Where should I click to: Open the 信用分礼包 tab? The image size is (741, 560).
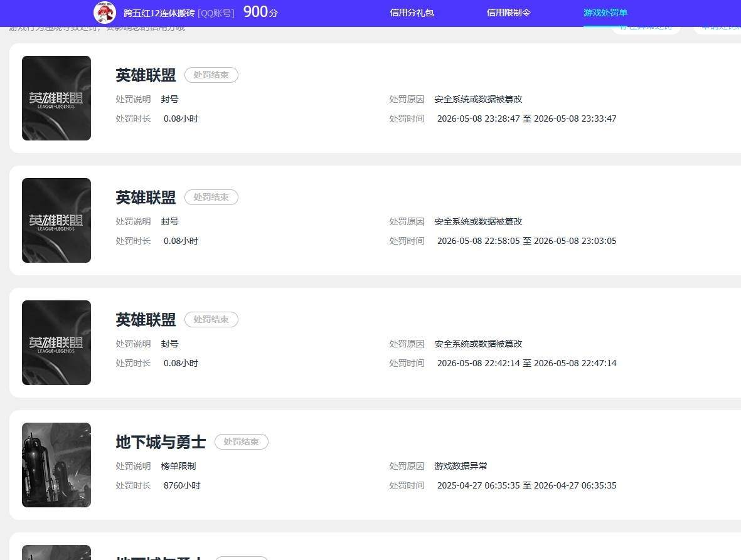pyautogui.click(x=412, y=13)
